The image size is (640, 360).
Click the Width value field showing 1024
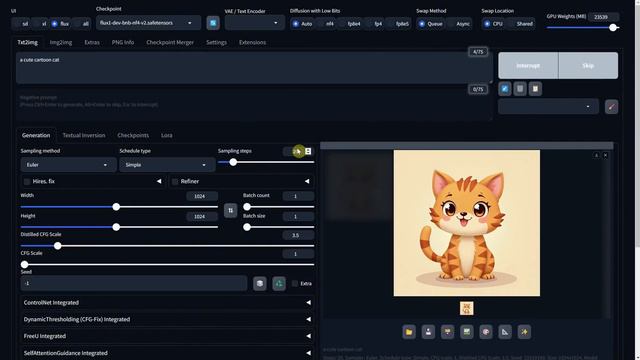click(x=202, y=196)
